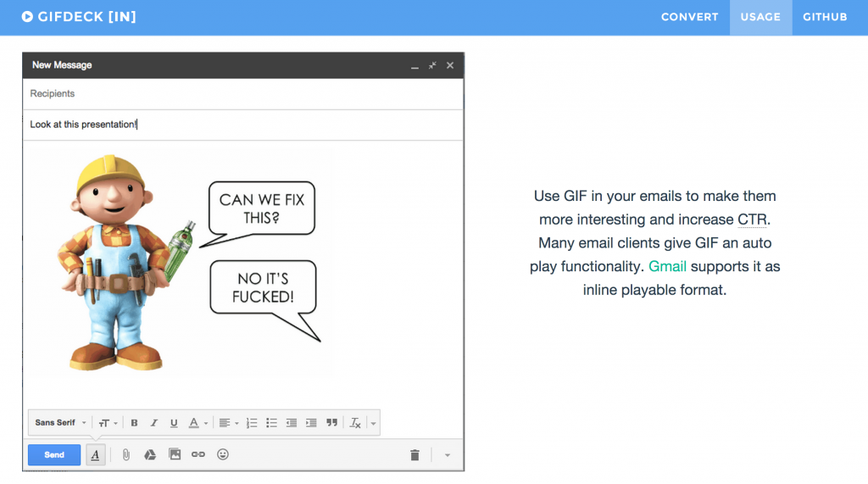Screen dimensions: 868x484
Task: Toggle italic text formatting
Action: (x=154, y=423)
